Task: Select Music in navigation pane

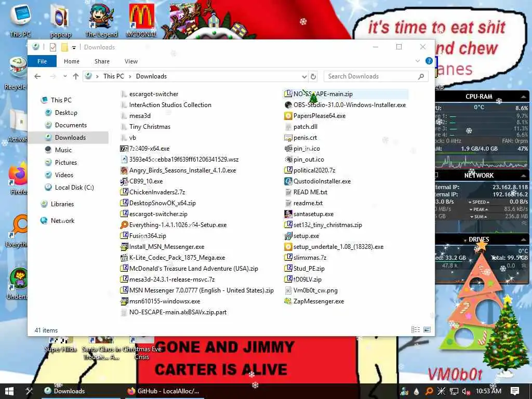Action: point(63,150)
